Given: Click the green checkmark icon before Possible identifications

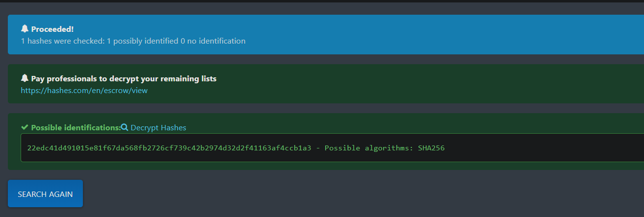Looking at the screenshot, I should [x=25, y=127].
